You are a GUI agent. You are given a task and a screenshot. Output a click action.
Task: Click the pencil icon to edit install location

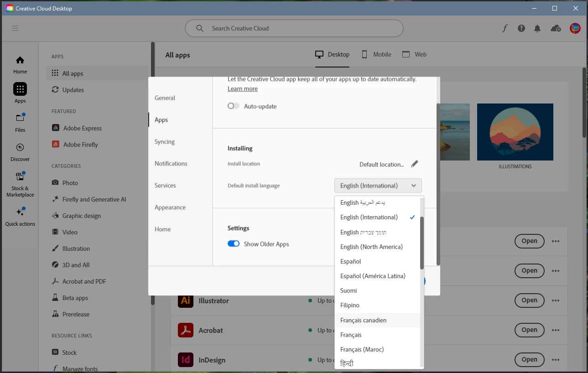(414, 164)
